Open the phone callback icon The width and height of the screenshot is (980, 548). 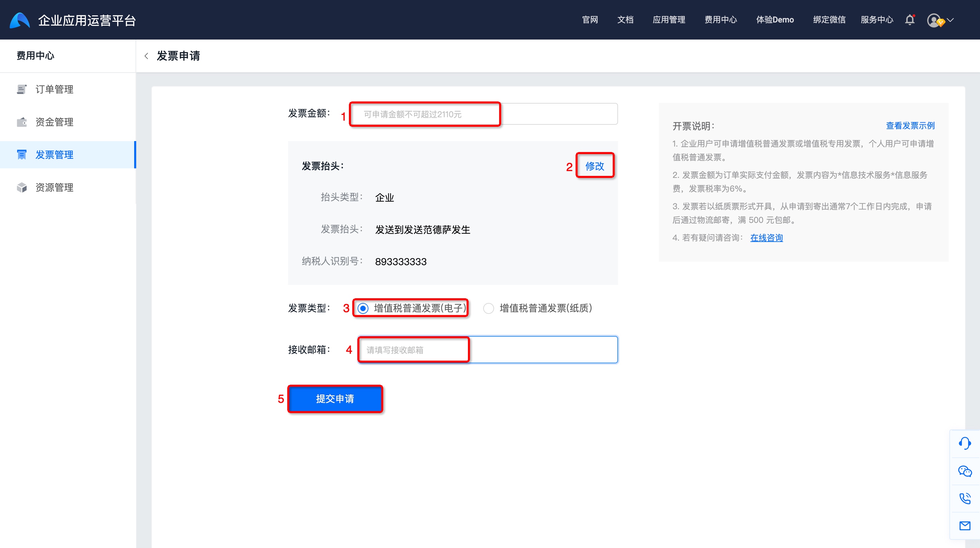pos(965,499)
